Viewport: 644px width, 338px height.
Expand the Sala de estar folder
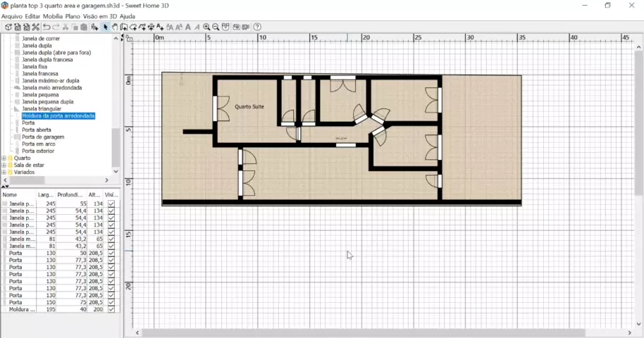4,165
